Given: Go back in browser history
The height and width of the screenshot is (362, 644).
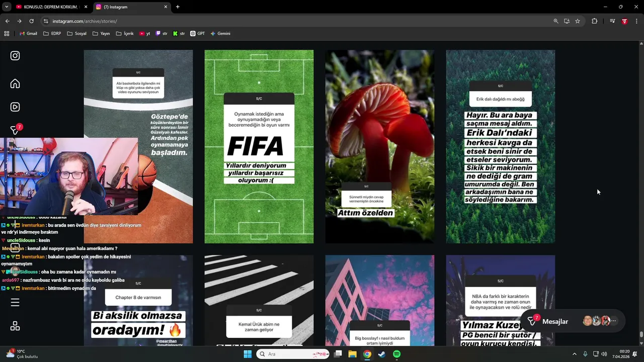Looking at the screenshot, I should (x=7, y=21).
